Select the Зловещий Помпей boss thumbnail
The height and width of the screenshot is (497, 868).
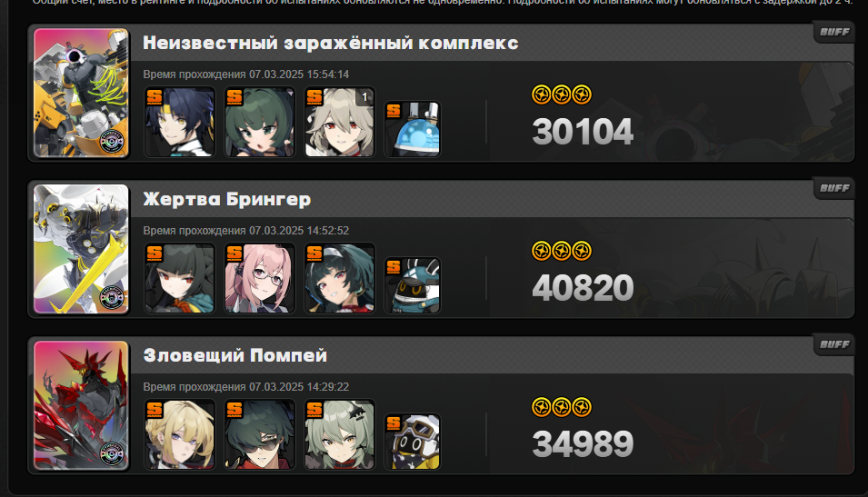click(x=82, y=405)
